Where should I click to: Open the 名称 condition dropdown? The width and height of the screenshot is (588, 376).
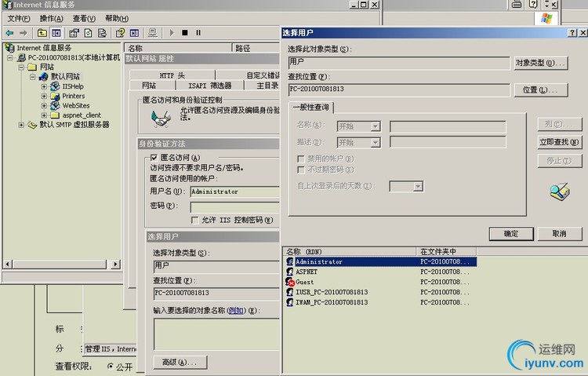coord(376,126)
